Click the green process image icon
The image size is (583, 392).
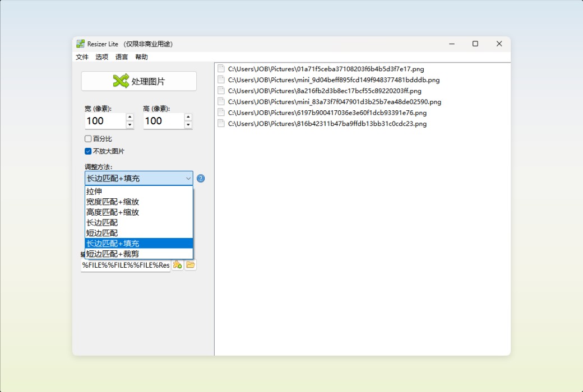121,81
